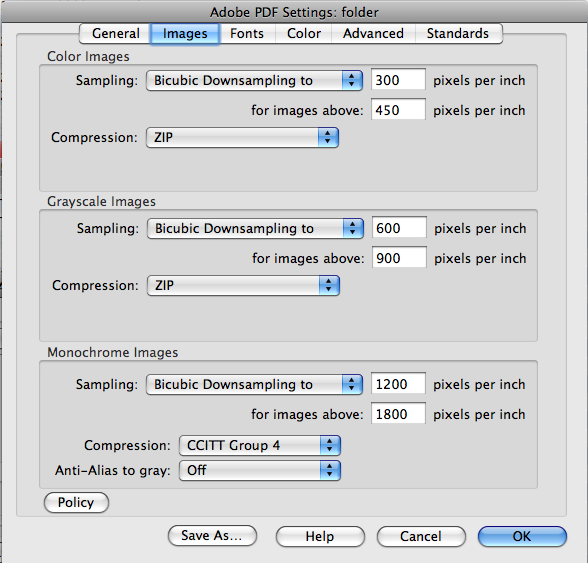Open CCITT Group 4 compression dropdown
Viewport: 588px width, 563px height.
pos(260,446)
